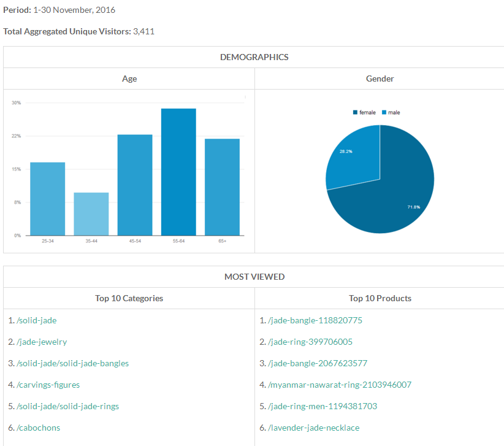Visit the /carvings-figures category link
Screen dimensions: 504x446
[x=48, y=385]
